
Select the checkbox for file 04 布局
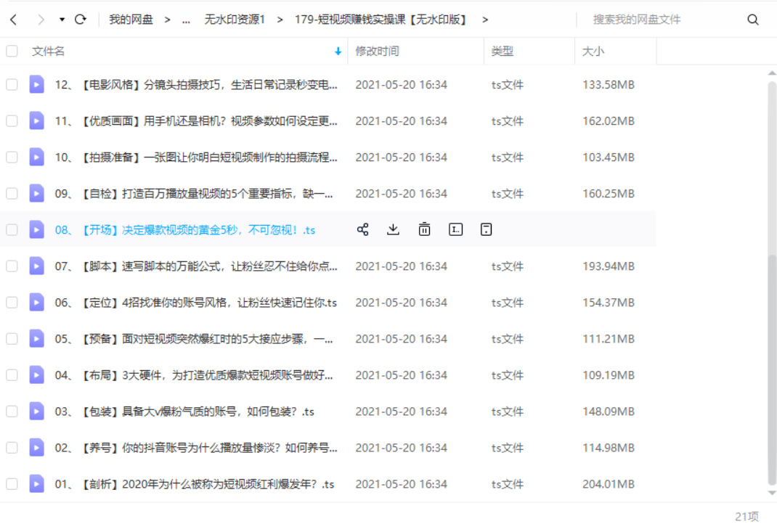(x=12, y=375)
